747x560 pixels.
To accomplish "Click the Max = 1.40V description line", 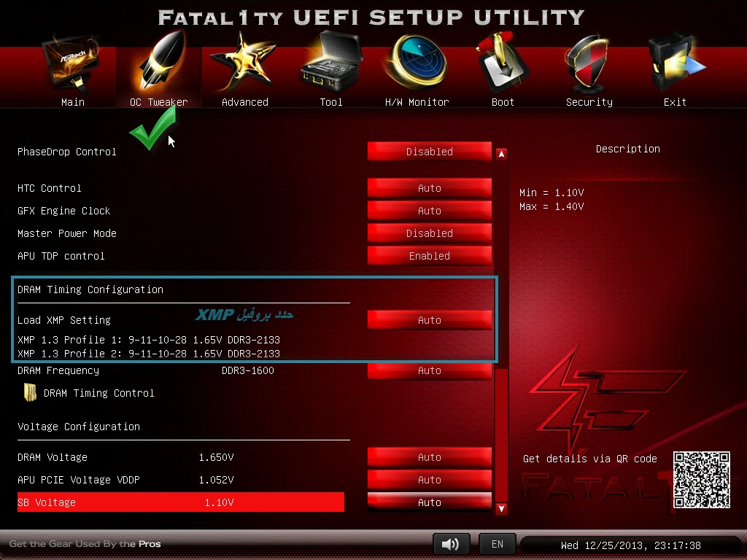I will click(x=551, y=206).
